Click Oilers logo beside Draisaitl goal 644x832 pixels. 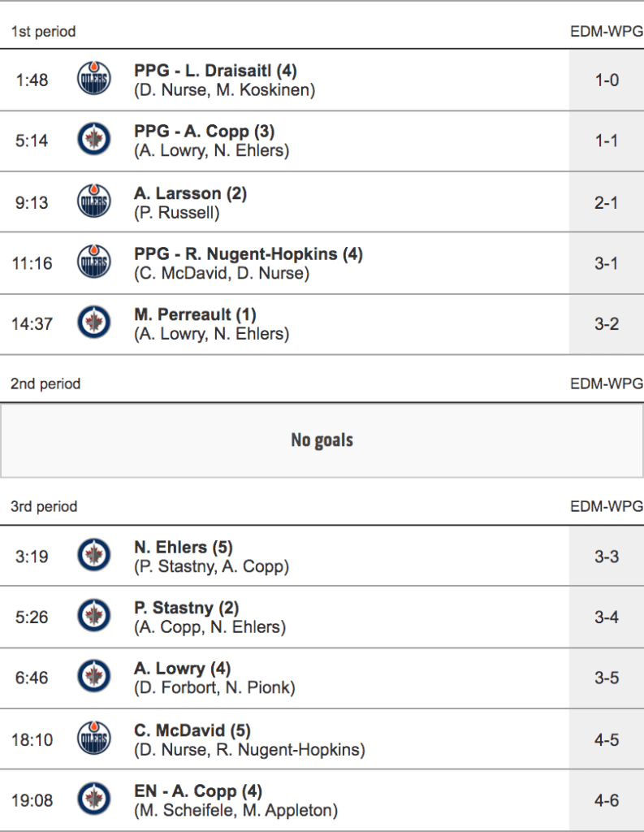pyautogui.click(x=93, y=80)
